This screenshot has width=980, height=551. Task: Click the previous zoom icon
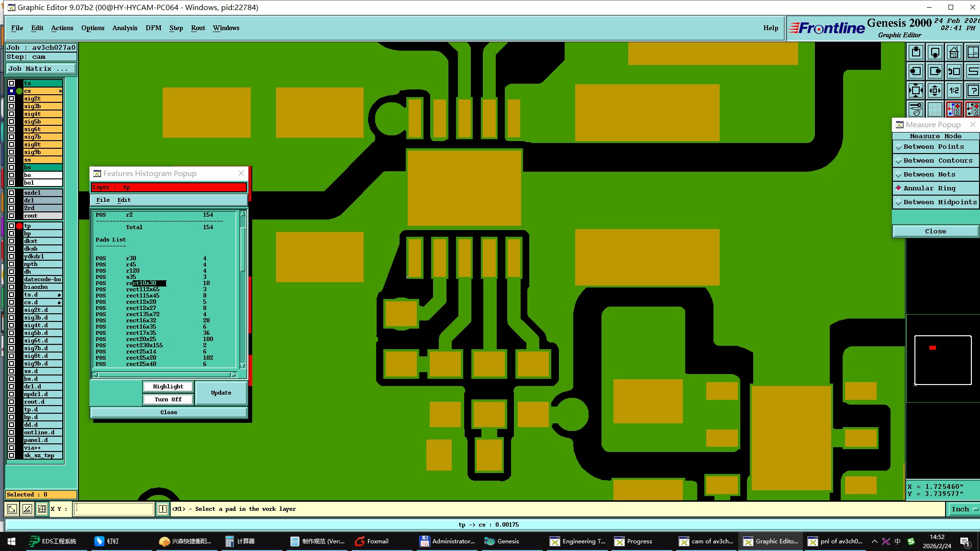point(954,71)
